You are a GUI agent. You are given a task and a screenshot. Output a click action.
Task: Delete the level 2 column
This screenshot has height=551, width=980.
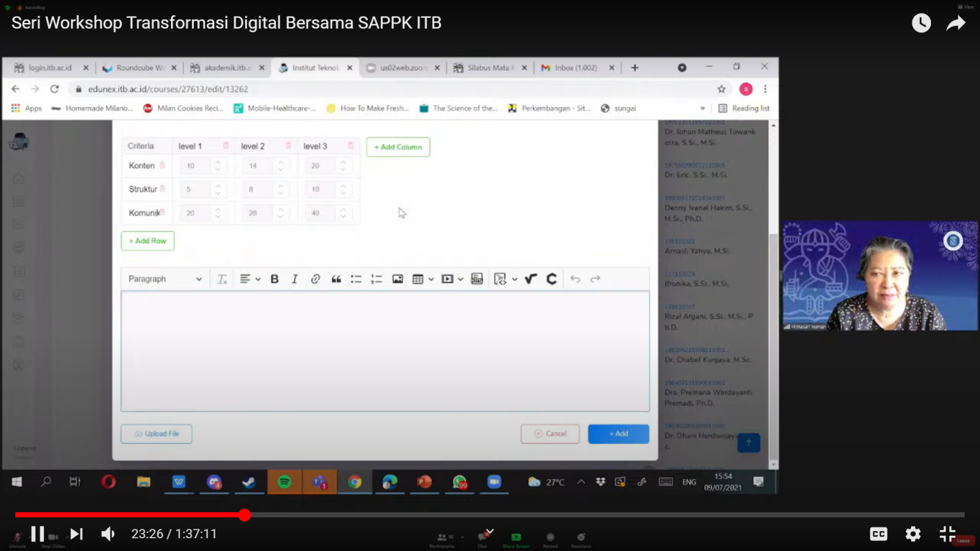coord(288,145)
